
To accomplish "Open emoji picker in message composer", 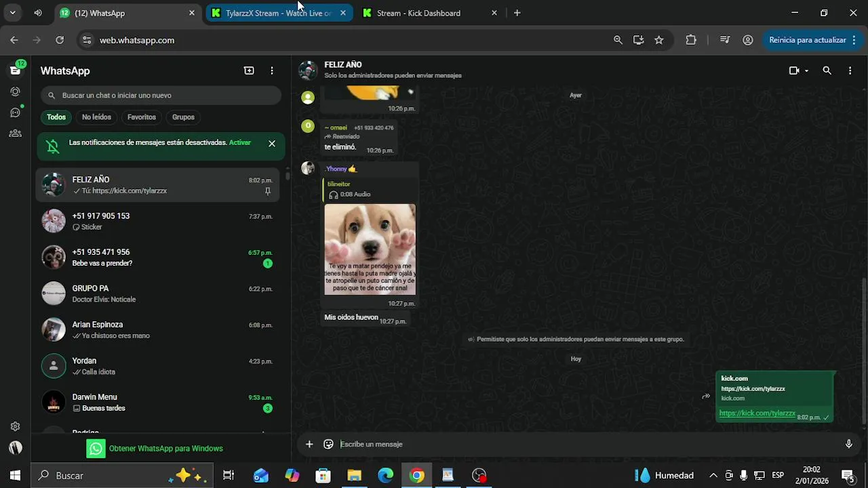I will [x=328, y=444].
